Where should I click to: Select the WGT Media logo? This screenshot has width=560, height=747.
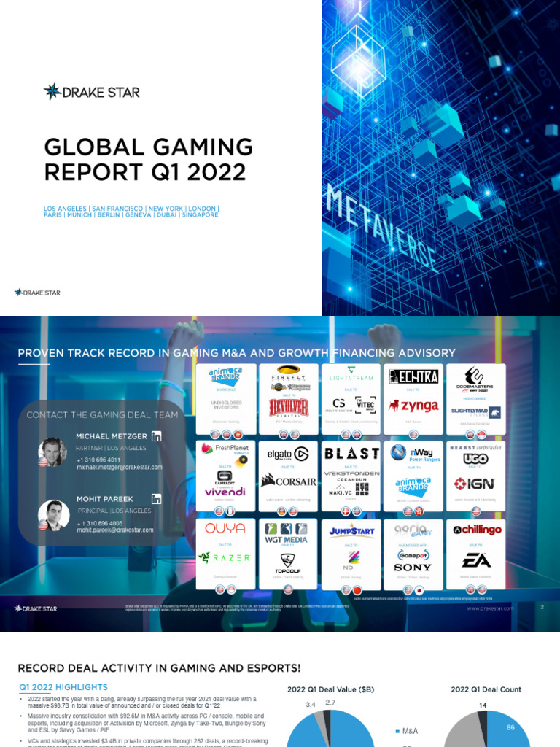pos(286,533)
